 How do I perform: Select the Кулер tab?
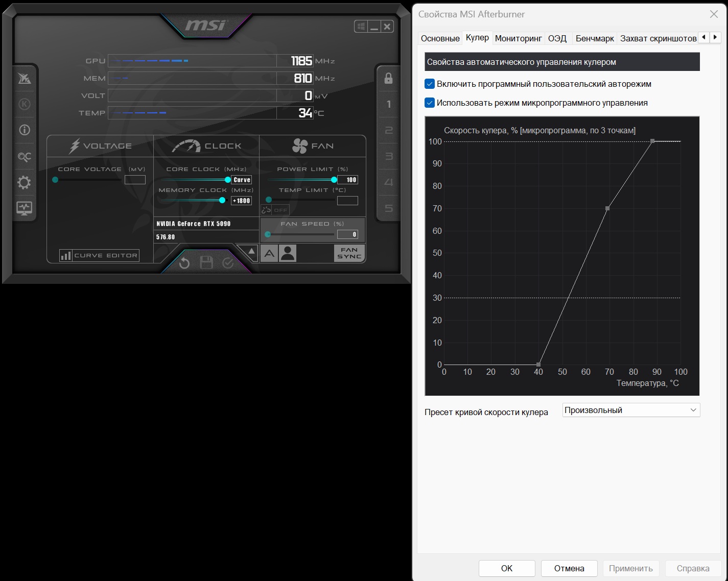pos(478,38)
